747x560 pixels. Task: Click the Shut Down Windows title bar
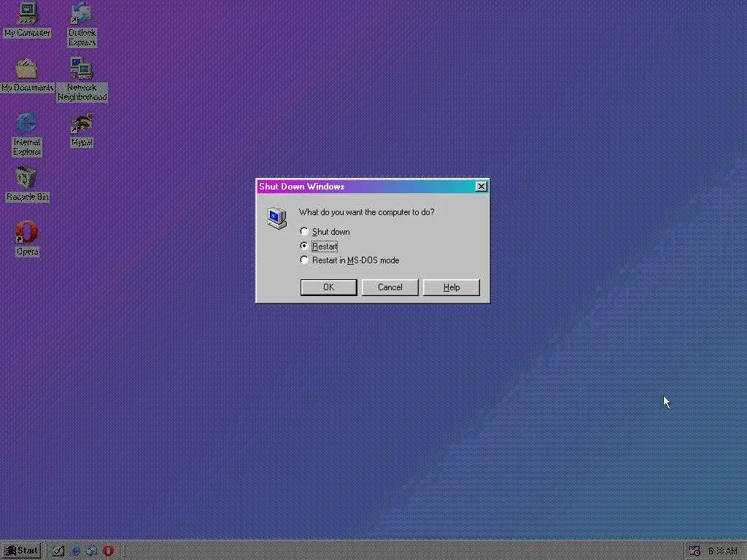pos(373,187)
